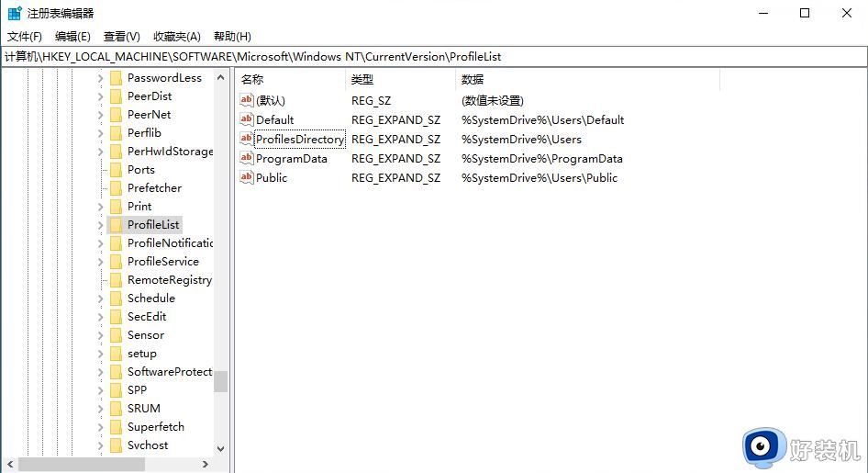
Task: Expand the PasswordLess key
Action: 101,78
